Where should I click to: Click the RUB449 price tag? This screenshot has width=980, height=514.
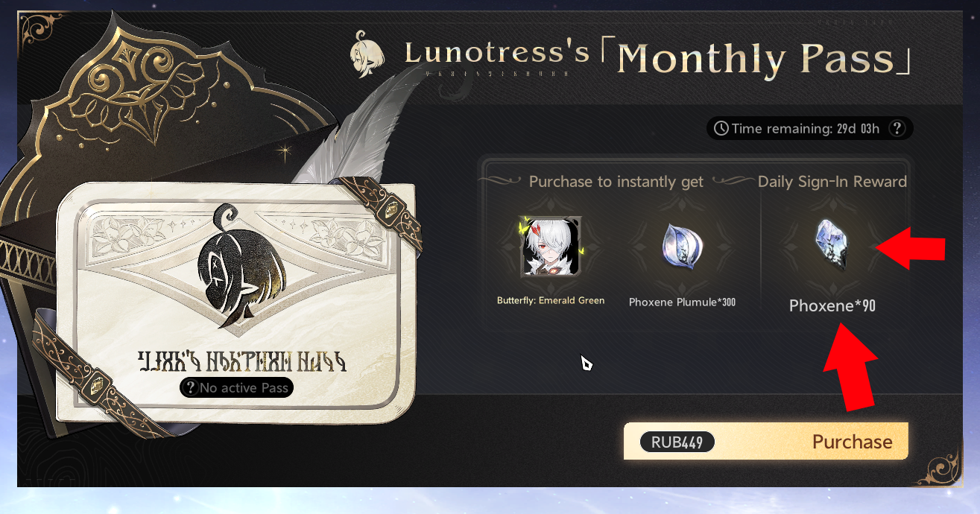[677, 442]
